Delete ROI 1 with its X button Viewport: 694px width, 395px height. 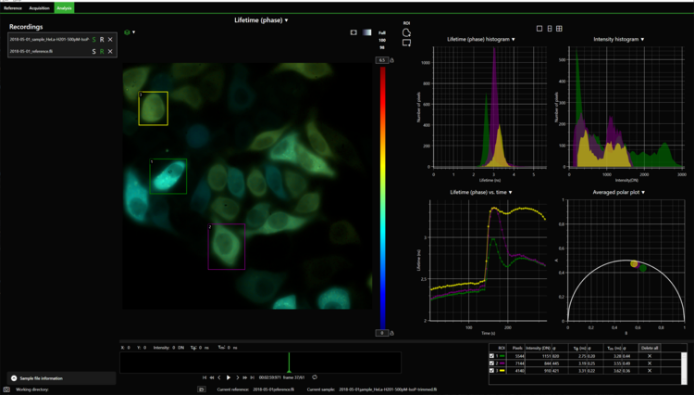(649, 356)
